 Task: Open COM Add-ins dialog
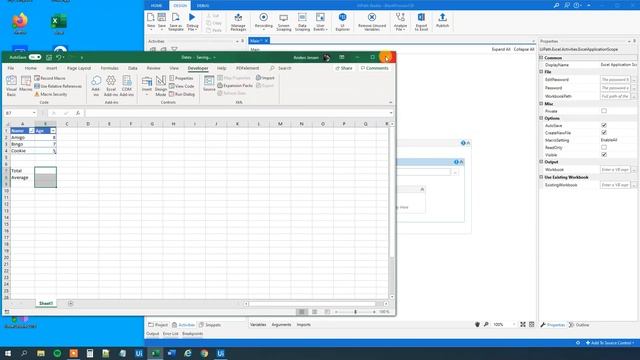(x=127, y=86)
